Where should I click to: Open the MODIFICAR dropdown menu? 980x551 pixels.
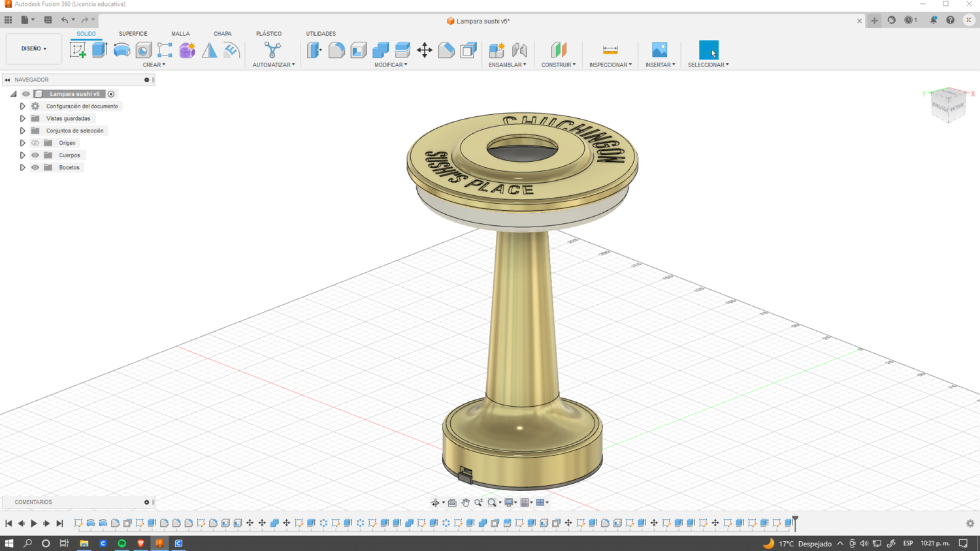[x=391, y=65]
